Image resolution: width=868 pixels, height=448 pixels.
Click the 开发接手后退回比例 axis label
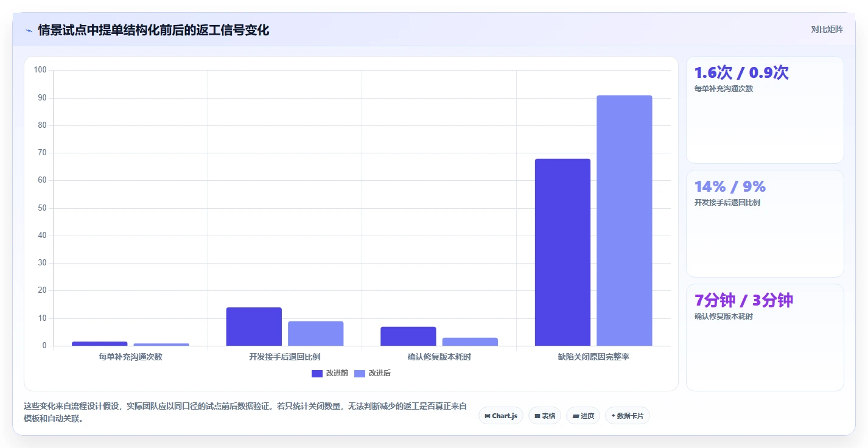285,357
